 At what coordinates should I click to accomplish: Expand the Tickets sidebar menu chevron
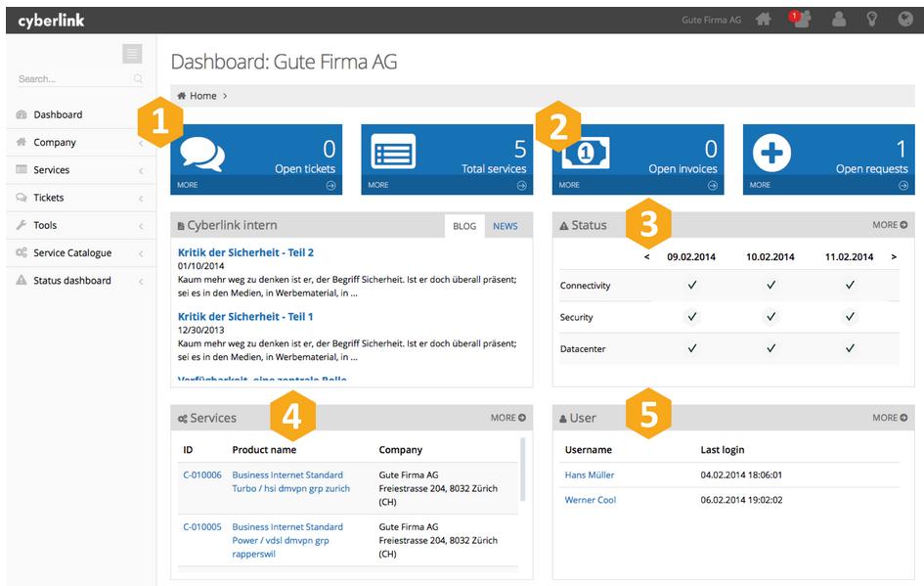[141, 199]
